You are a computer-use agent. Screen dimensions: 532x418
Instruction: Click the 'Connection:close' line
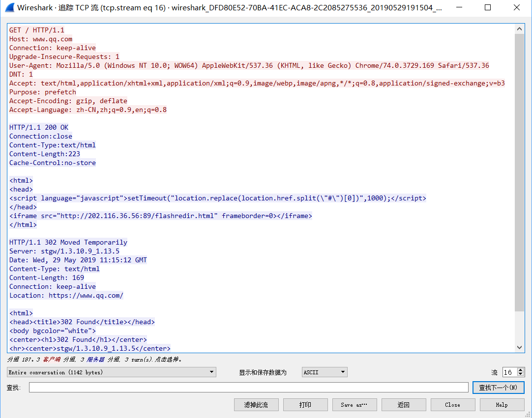(x=41, y=136)
